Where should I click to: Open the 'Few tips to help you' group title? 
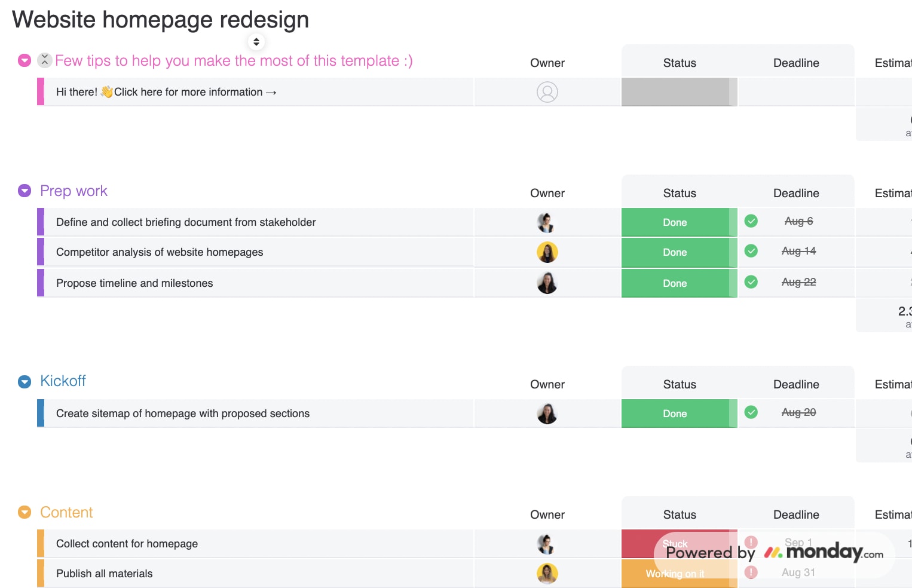coord(234,60)
